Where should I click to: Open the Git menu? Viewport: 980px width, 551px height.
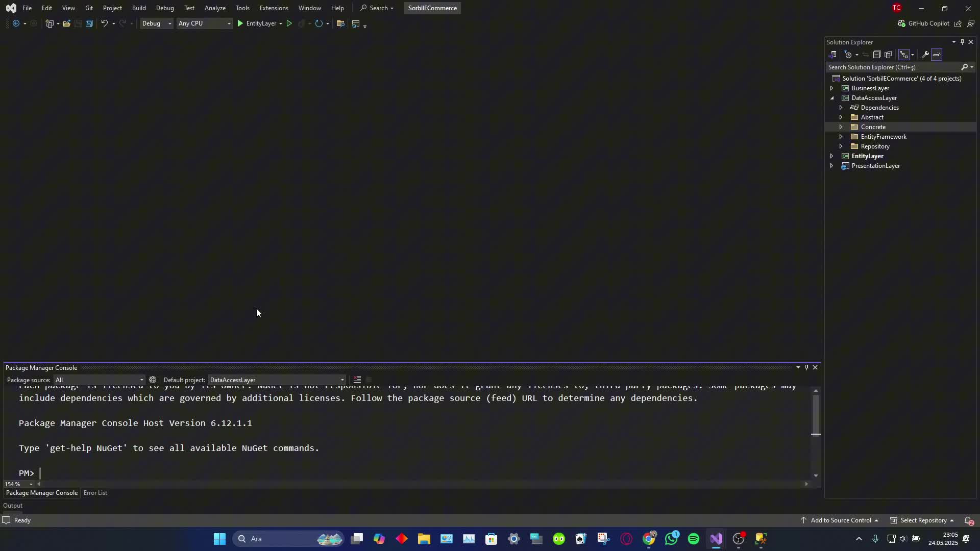[x=89, y=8]
